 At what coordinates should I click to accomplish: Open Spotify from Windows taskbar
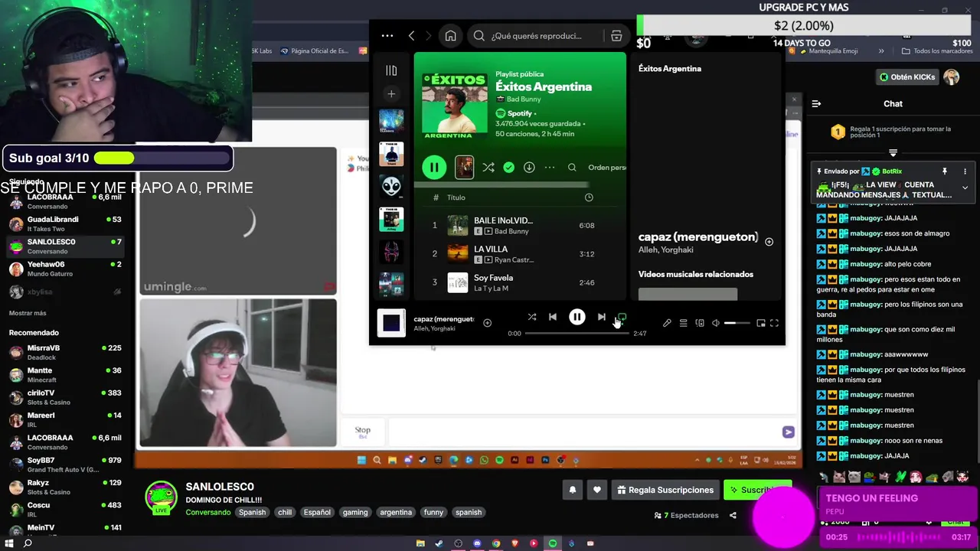coord(553,543)
